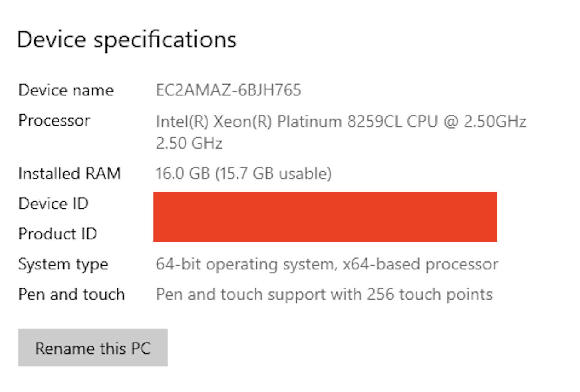Click the Product ID label

coord(58,233)
